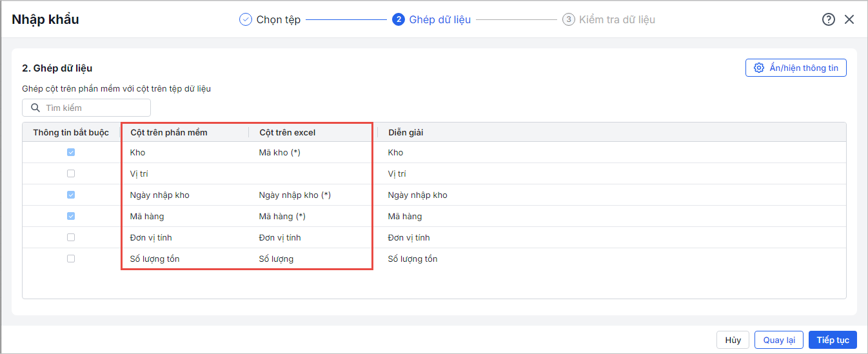Open excel column dropdown in Đơn vị tính row
The image size is (868, 354).
(313, 237)
